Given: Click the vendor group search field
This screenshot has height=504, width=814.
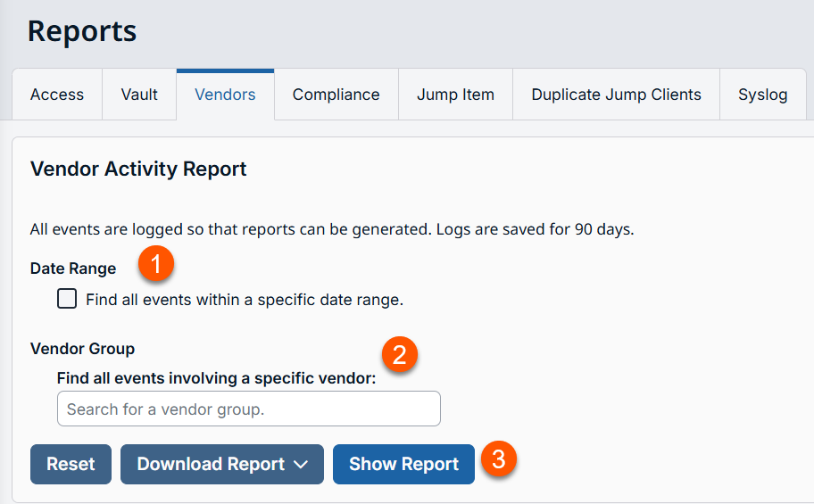Looking at the screenshot, I should (x=249, y=409).
